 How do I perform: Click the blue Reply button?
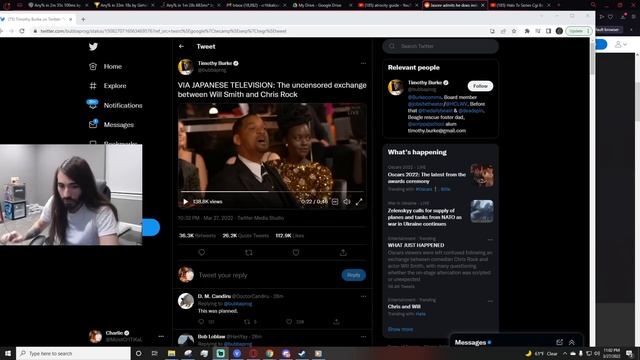[x=353, y=275]
